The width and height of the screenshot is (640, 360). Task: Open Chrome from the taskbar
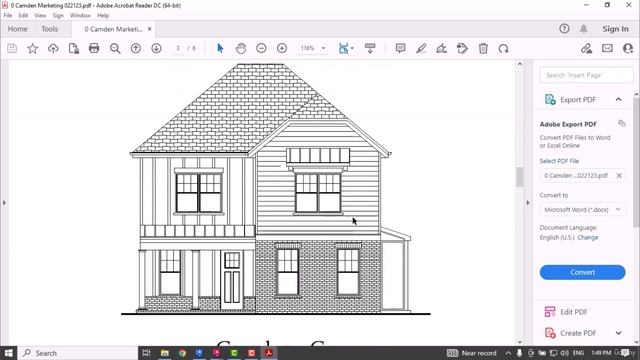(x=182, y=353)
